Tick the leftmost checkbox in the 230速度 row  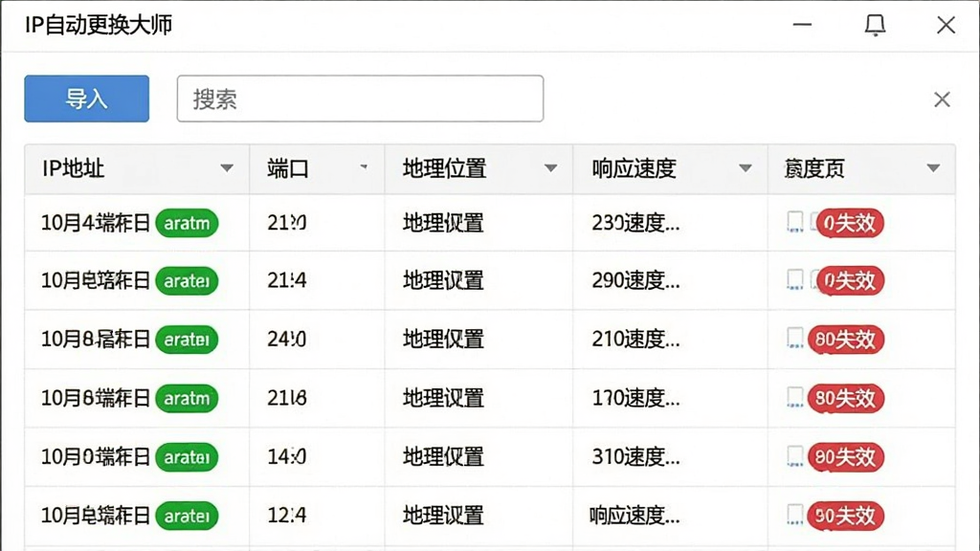[795, 222]
